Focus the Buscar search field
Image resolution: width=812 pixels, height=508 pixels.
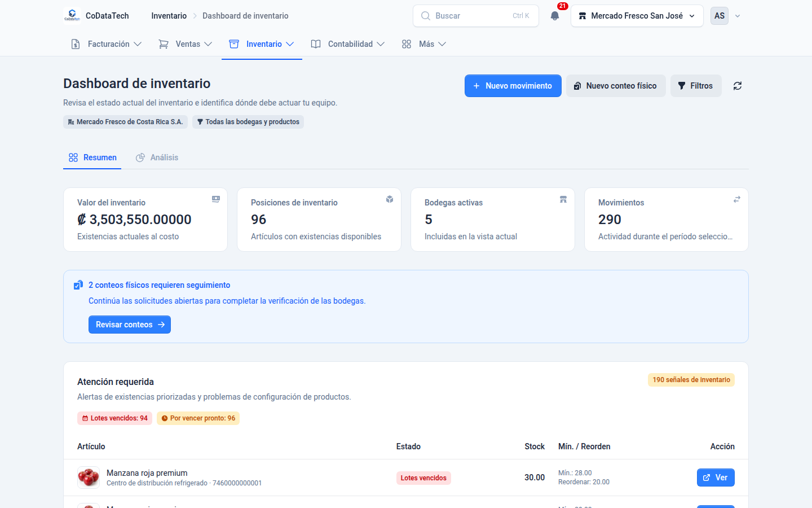coord(476,16)
